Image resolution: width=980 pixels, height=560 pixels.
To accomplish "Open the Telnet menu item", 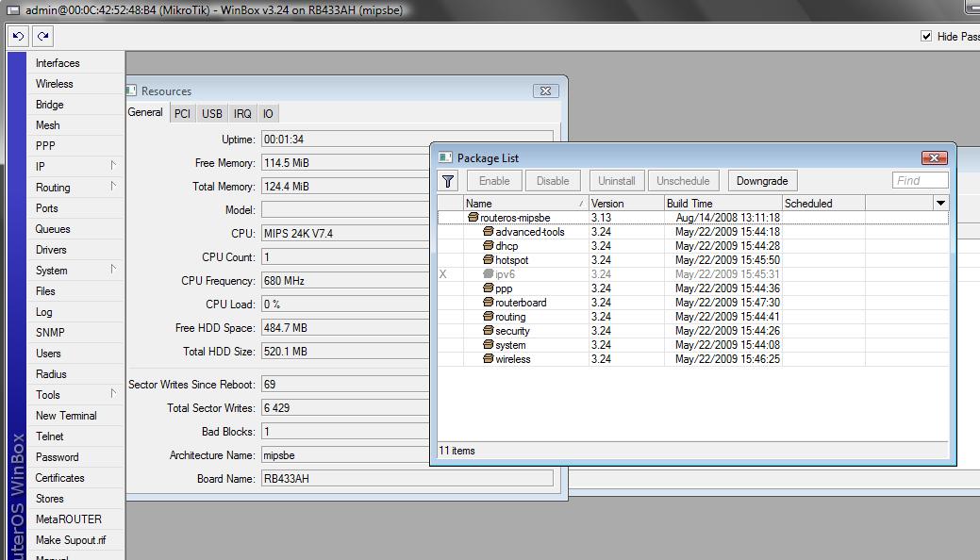I will (x=49, y=436).
